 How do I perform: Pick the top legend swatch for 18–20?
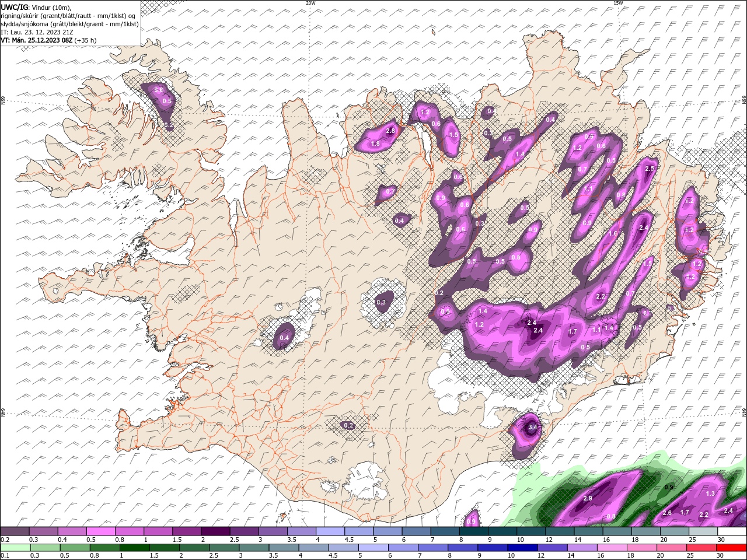[647, 531]
